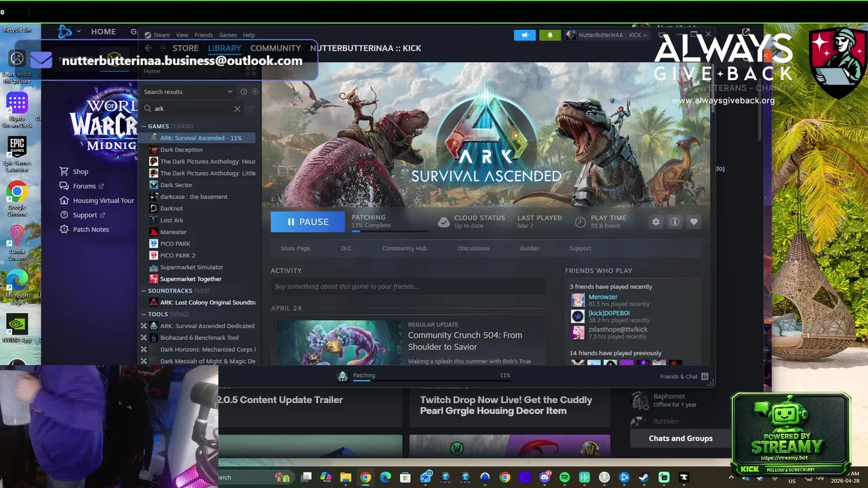This screenshot has height=488, width=868.
Task: Collapse the GAMES section
Action: (x=144, y=126)
